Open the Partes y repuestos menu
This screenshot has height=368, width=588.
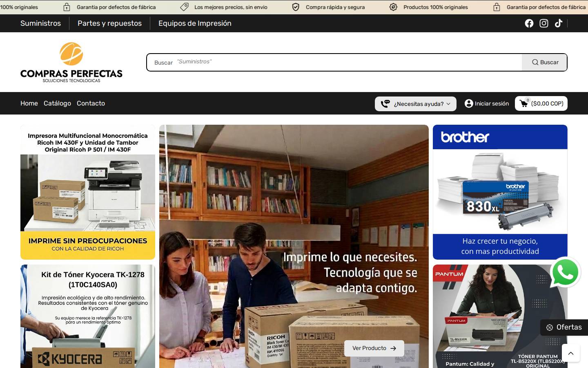tap(109, 23)
